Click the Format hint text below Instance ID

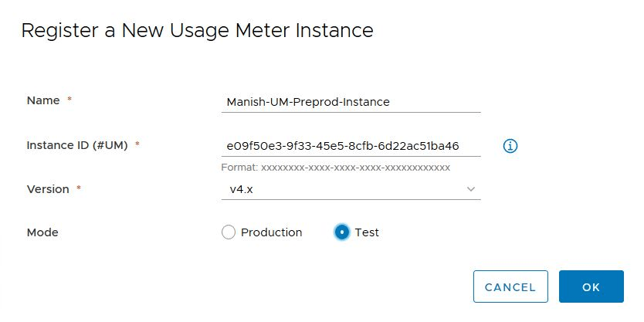pyautogui.click(x=334, y=167)
